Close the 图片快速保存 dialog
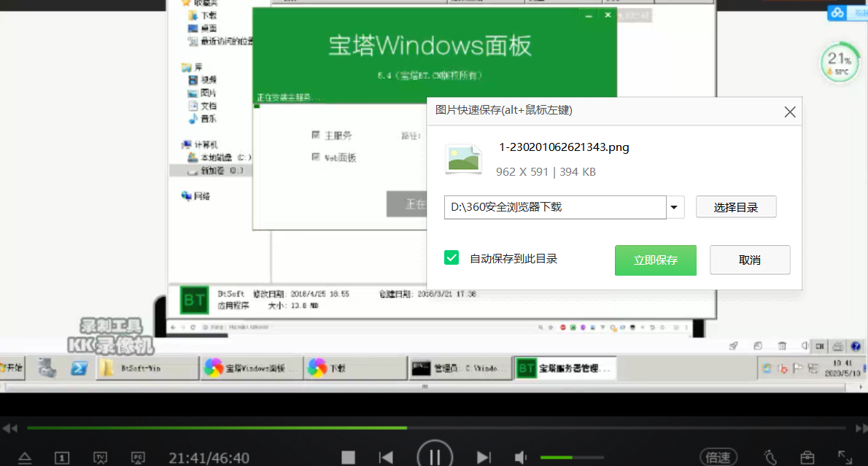The image size is (868, 466). (x=790, y=112)
